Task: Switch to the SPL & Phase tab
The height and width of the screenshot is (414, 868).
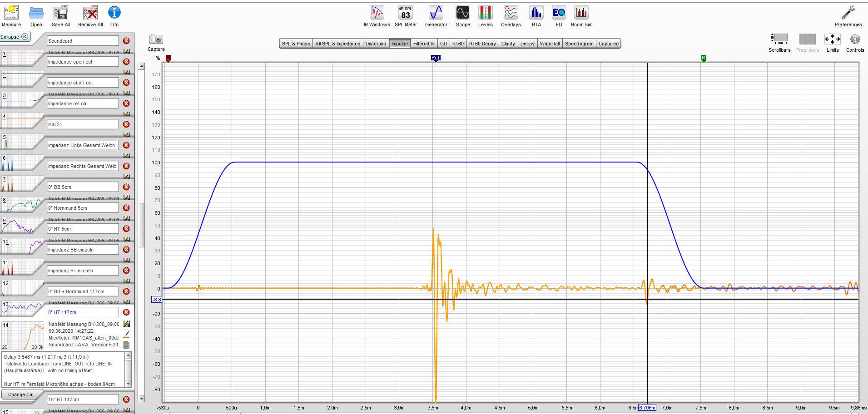Action: [296, 44]
